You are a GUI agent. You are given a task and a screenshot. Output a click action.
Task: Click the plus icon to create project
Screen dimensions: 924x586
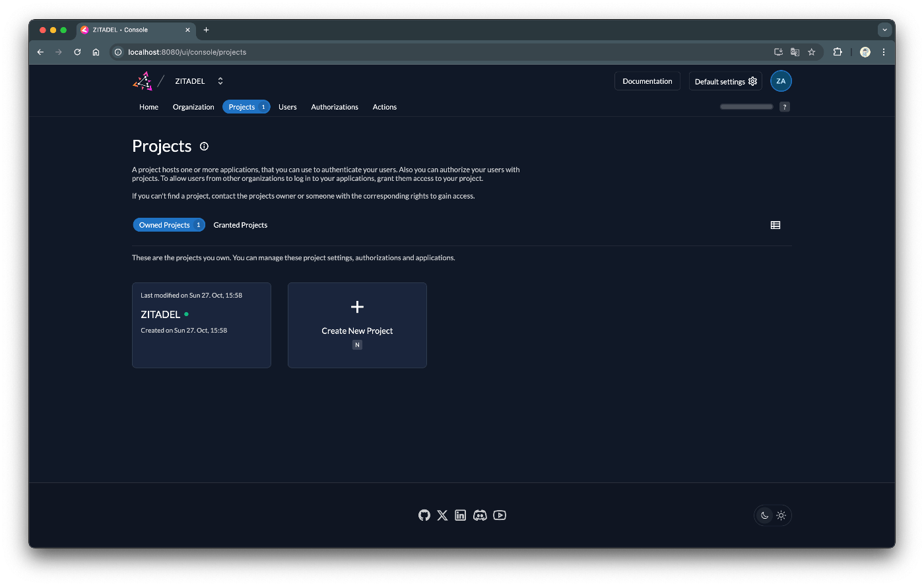357,307
